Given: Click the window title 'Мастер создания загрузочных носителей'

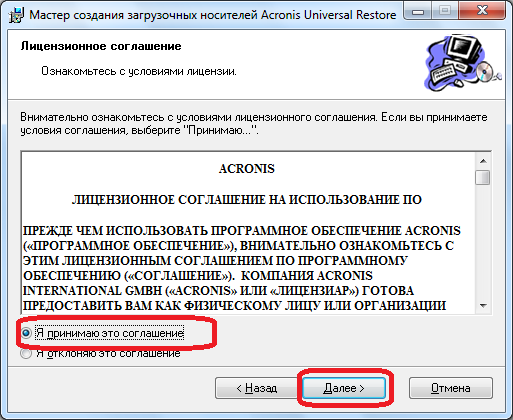Looking at the screenshot, I should pyautogui.click(x=143, y=15).
